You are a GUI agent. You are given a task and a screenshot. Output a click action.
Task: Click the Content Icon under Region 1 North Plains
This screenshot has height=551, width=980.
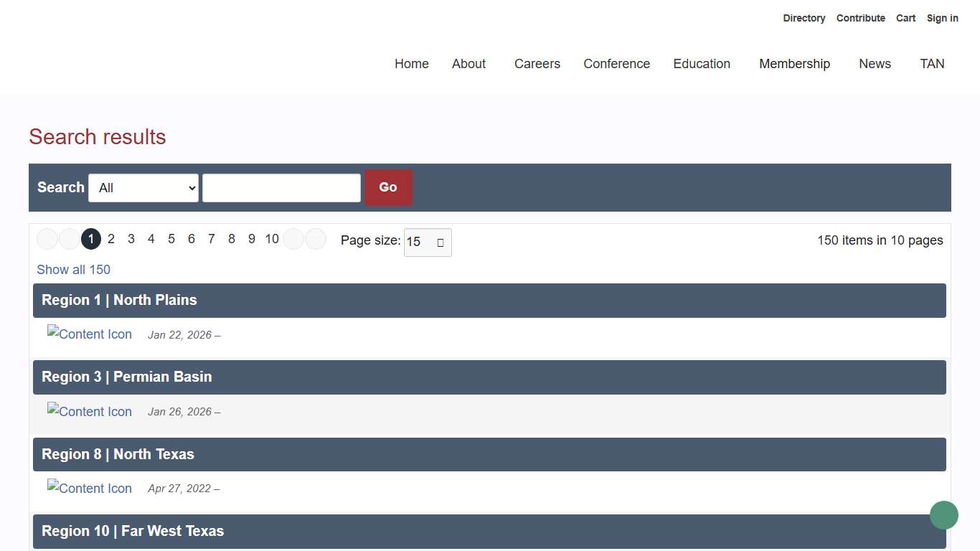point(90,334)
